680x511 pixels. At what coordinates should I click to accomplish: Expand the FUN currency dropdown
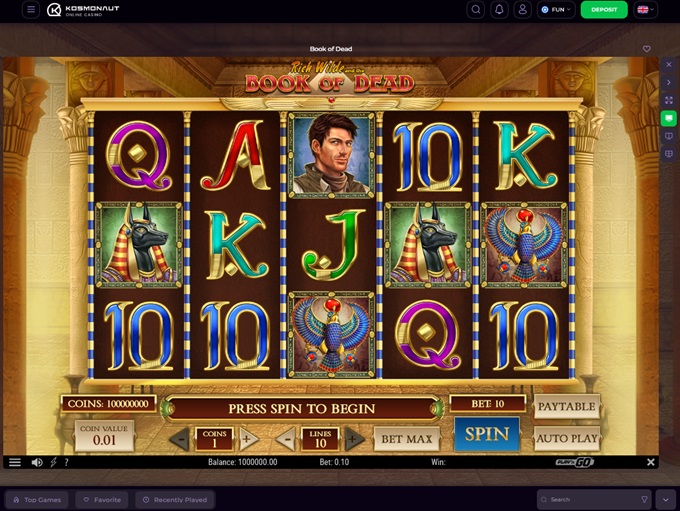click(x=556, y=10)
